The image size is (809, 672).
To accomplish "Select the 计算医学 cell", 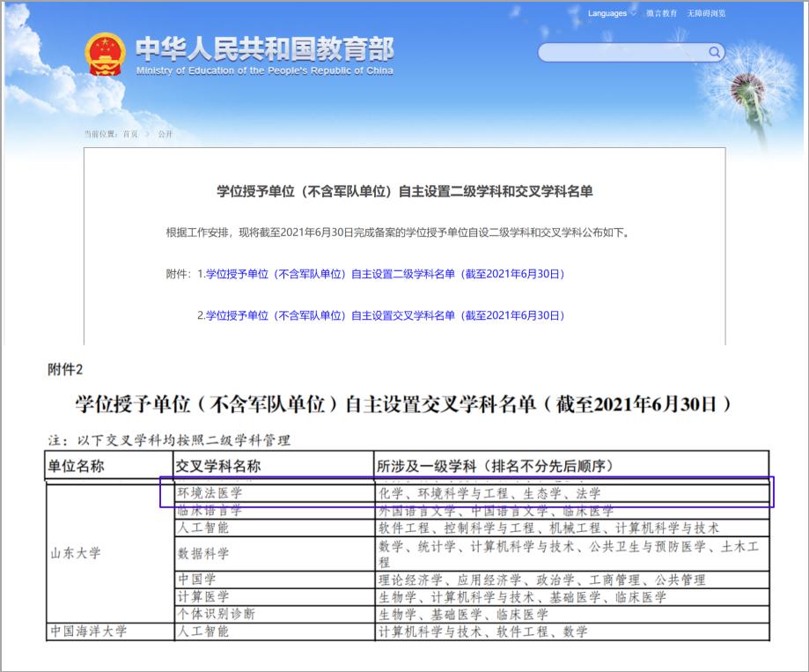I will [274, 596].
